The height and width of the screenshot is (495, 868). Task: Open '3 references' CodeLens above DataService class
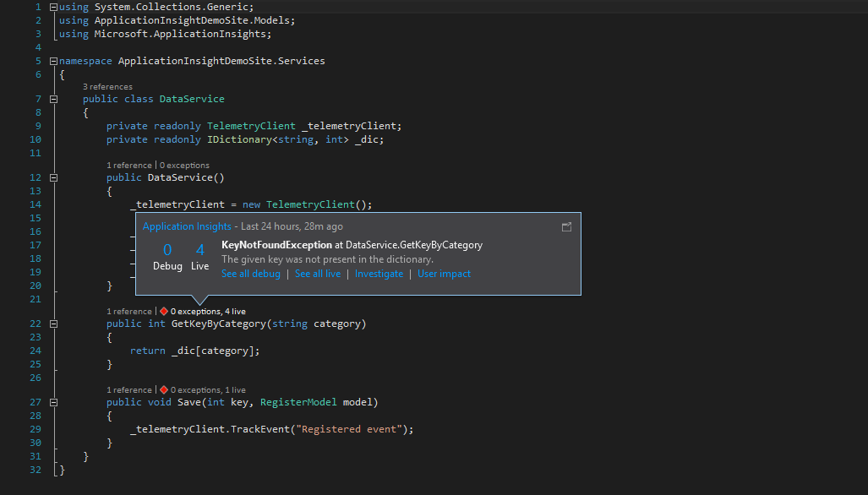(107, 87)
